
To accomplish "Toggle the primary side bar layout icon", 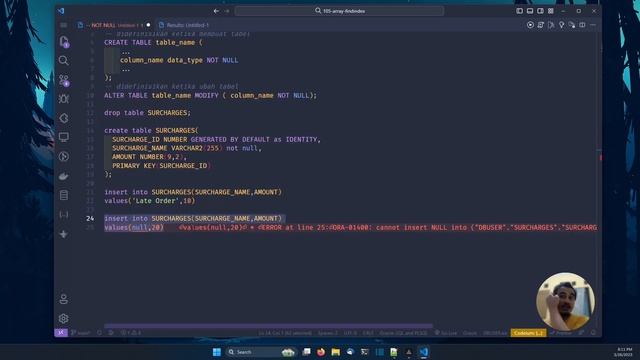I will click(x=520, y=11).
